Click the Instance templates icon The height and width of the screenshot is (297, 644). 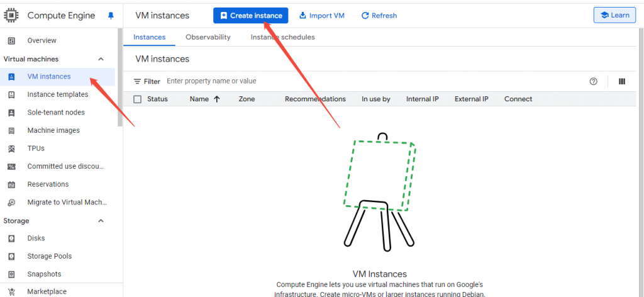(x=11, y=94)
